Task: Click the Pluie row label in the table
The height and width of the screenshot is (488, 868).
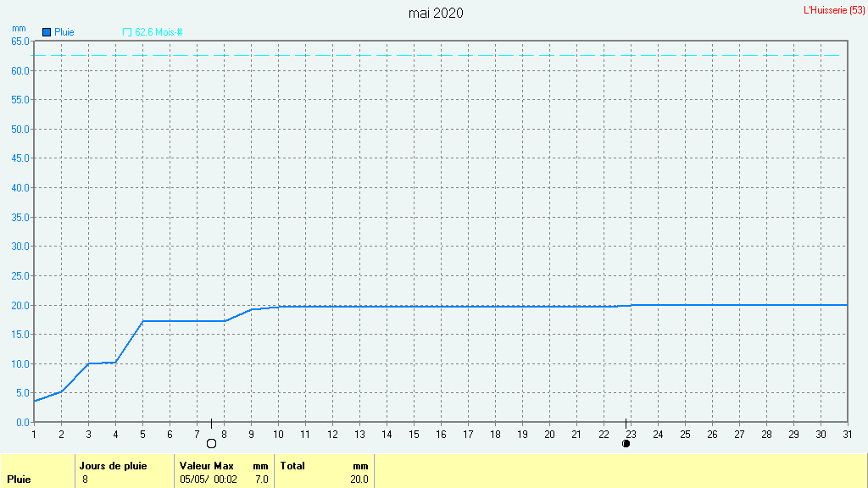Action: click(19, 480)
